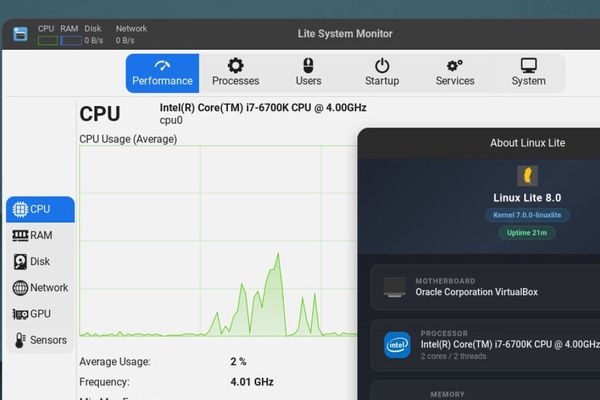Click the Services double-gear icon
The image size is (600, 400).
[x=455, y=65]
